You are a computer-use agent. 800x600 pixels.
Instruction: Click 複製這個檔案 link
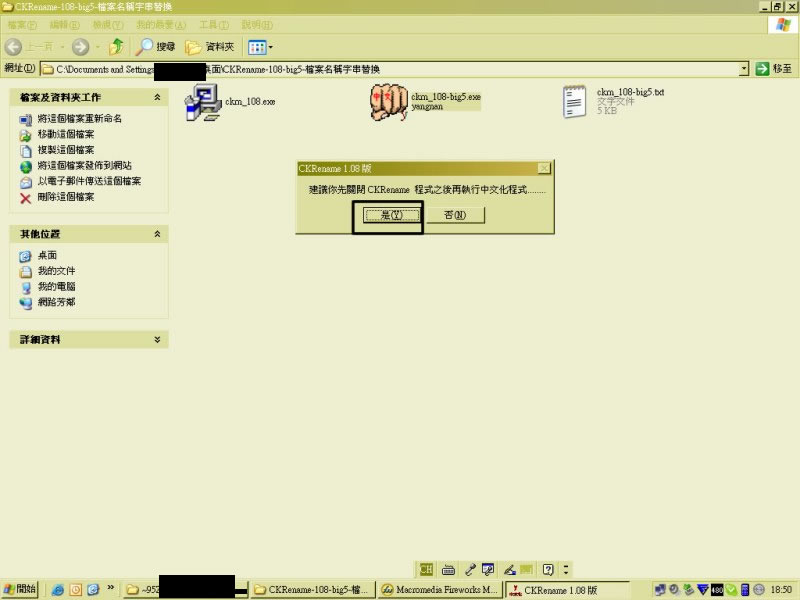(66, 150)
